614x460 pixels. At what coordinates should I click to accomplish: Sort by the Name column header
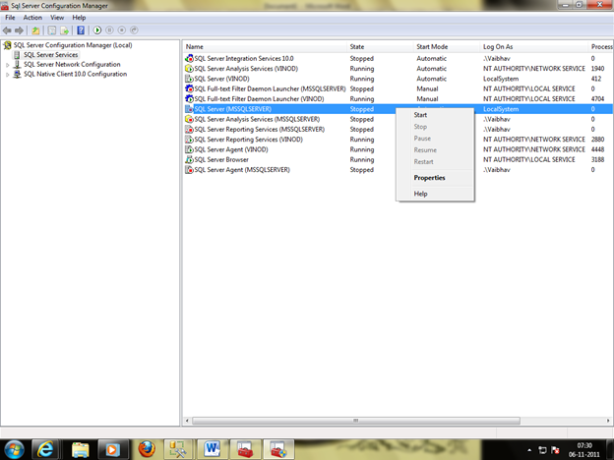tap(264, 47)
